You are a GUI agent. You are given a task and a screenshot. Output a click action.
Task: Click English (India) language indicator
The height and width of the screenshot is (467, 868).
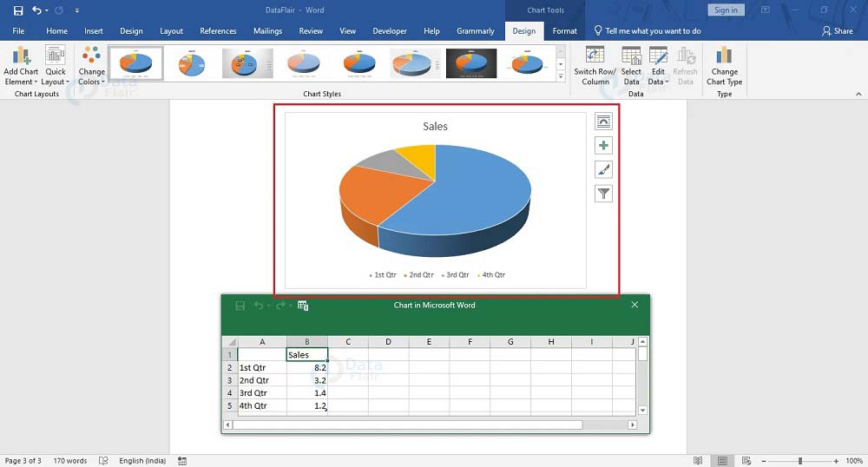(x=142, y=461)
